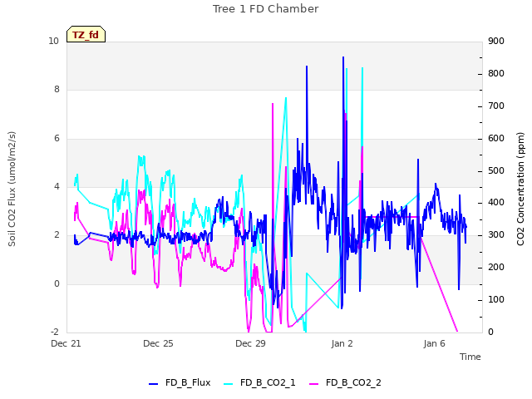
Task: Click the 900 tick on ppm axis
Action: click(496, 41)
